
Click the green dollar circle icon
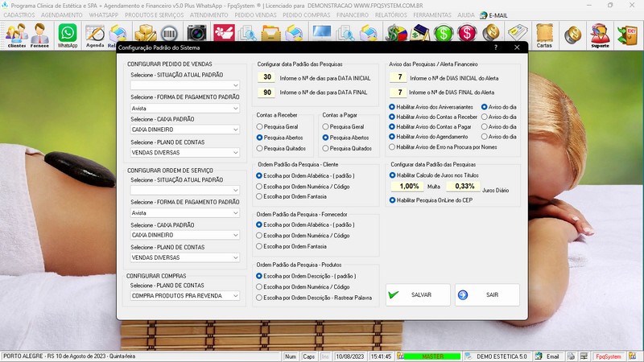point(444,33)
